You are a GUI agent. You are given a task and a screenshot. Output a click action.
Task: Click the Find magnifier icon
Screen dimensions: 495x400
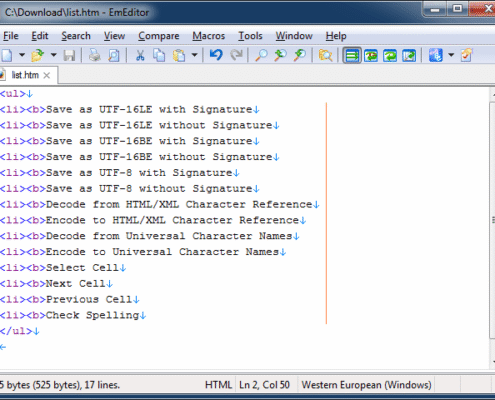261,55
